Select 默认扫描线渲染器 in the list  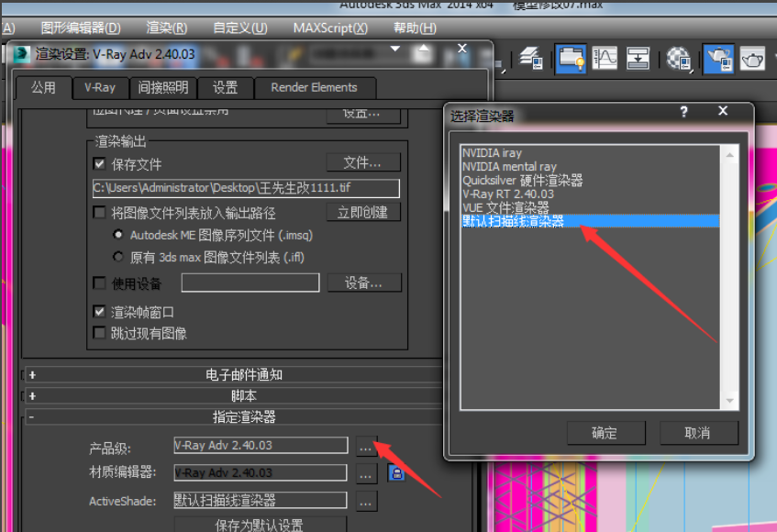[x=590, y=221]
